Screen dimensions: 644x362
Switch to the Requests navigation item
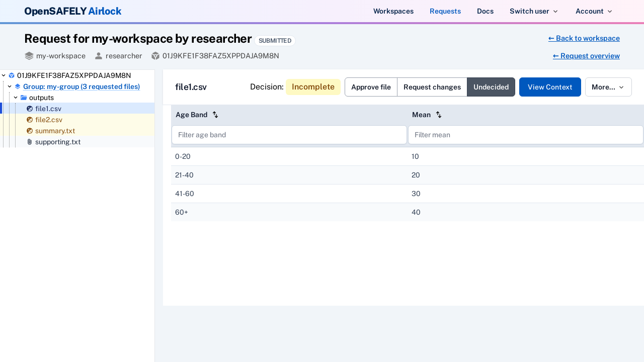point(445,11)
